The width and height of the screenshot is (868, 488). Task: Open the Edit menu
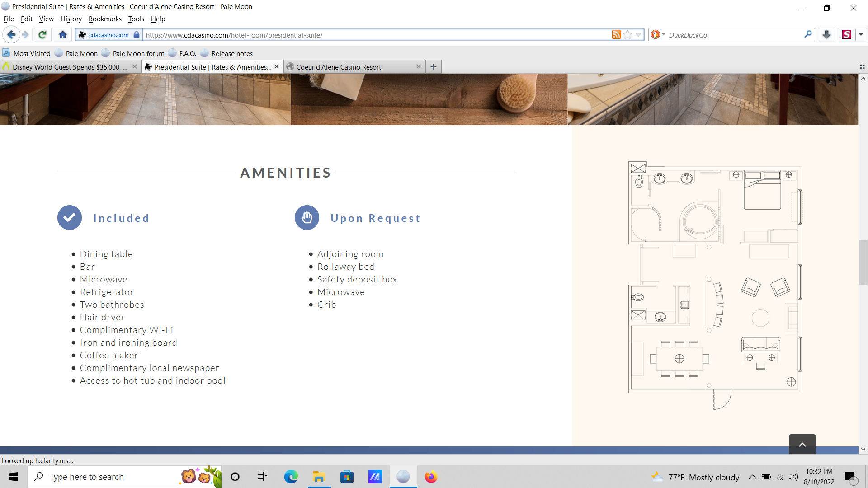click(x=27, y=19)
